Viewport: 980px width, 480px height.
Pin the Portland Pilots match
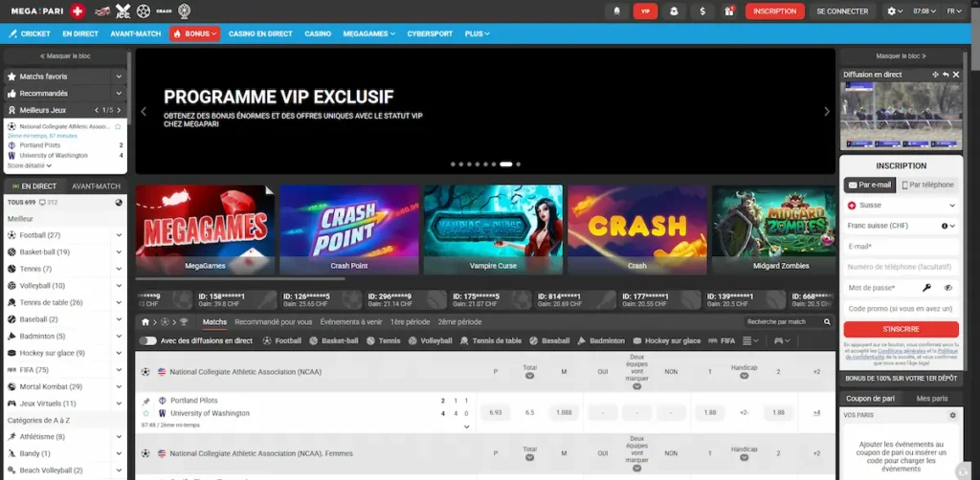pyautogui.click(x=146, y=401)
